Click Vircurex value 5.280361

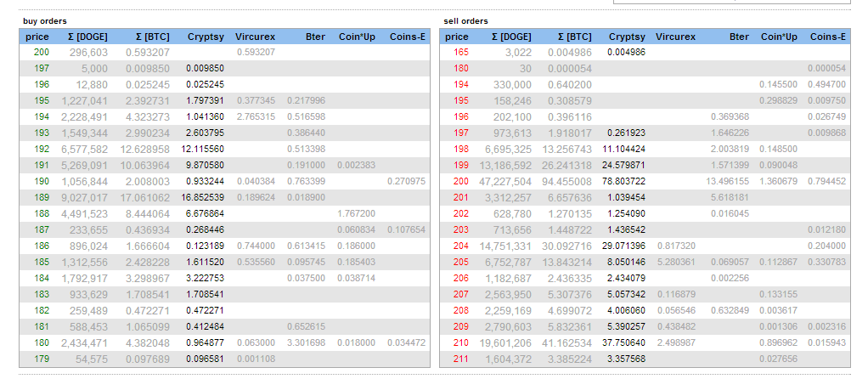[x=676, y=262]
